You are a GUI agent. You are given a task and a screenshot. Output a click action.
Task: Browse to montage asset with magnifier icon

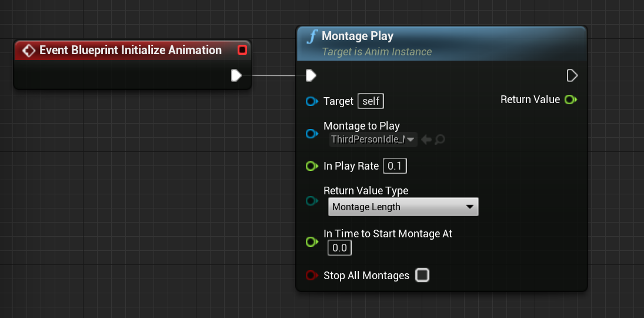(439, 140)
